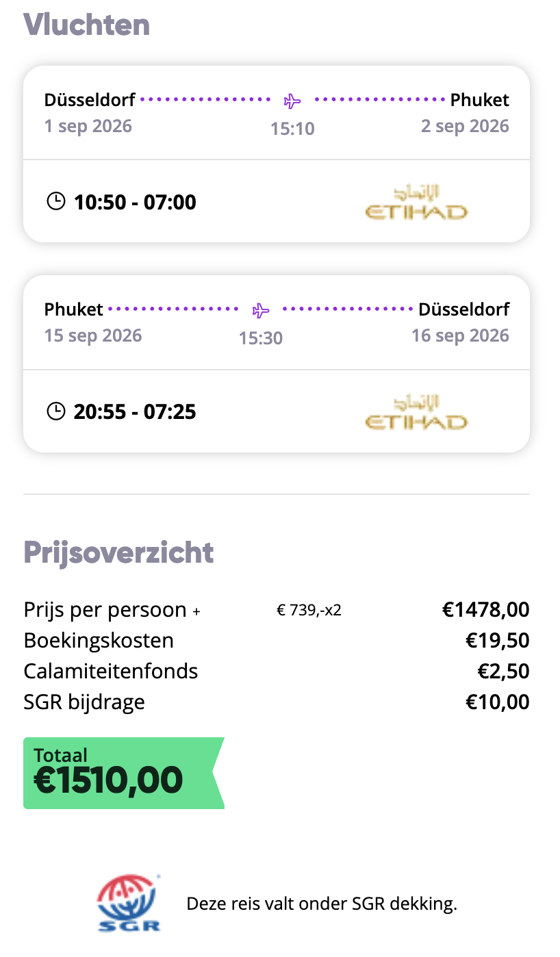The image size is (560, 957).
Task: Click the Calamiteitenfonds line item
Action: coord(111,671)
